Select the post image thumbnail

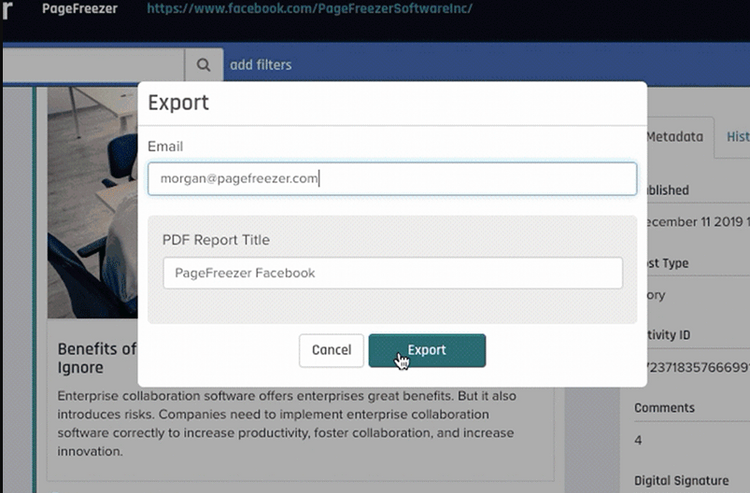(93, 202)
